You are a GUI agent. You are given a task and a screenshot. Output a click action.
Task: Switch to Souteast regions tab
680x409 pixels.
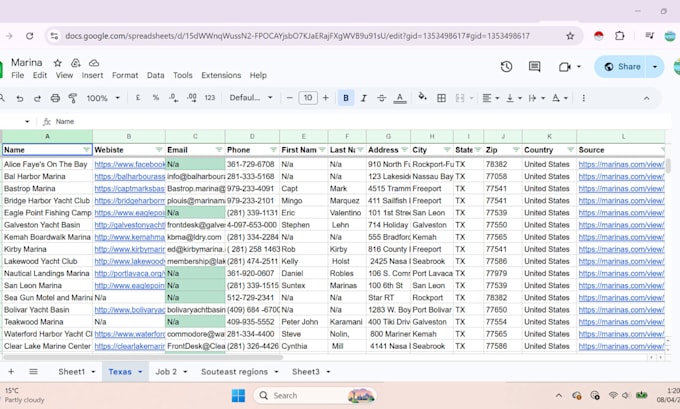[234, 372]
